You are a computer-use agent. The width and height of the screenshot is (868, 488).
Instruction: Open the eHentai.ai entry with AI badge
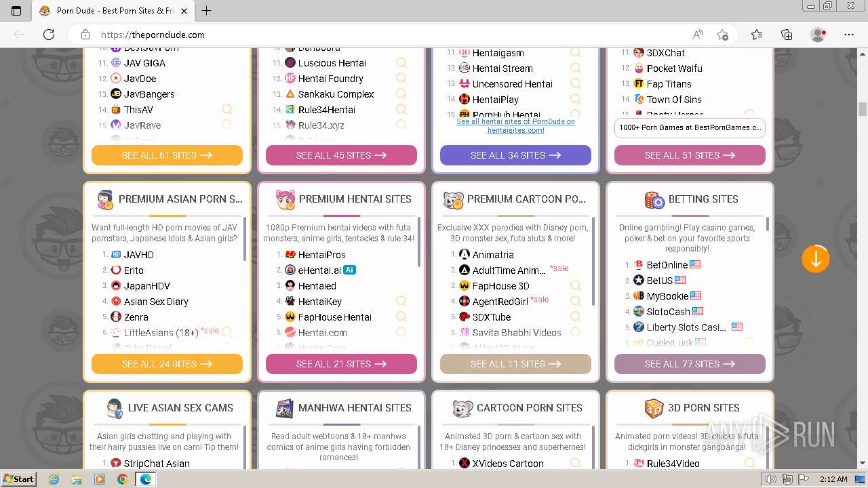point(319,270)
